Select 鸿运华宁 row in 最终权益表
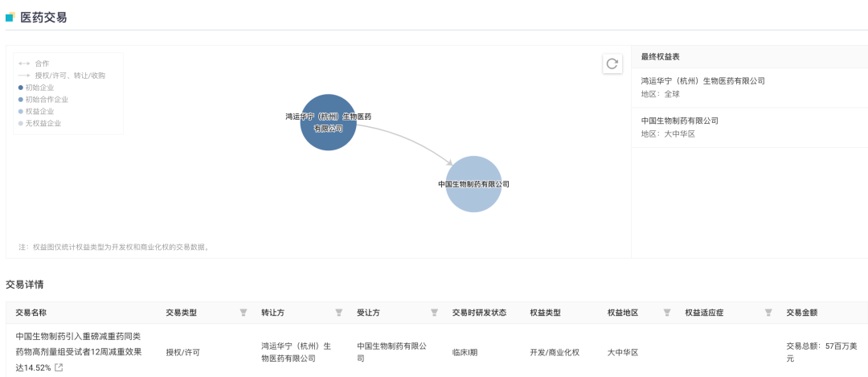The width and height of the screenshot is (868, 377). pos(750,88)
